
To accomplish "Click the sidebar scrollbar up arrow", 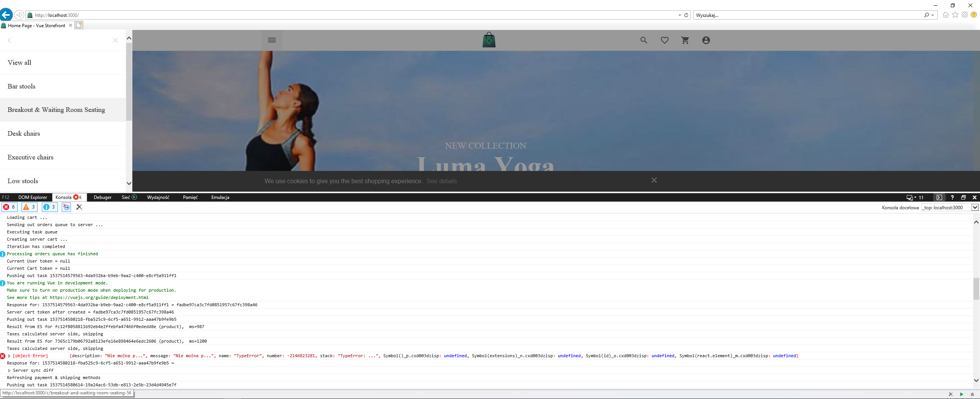I will [129, 38].
